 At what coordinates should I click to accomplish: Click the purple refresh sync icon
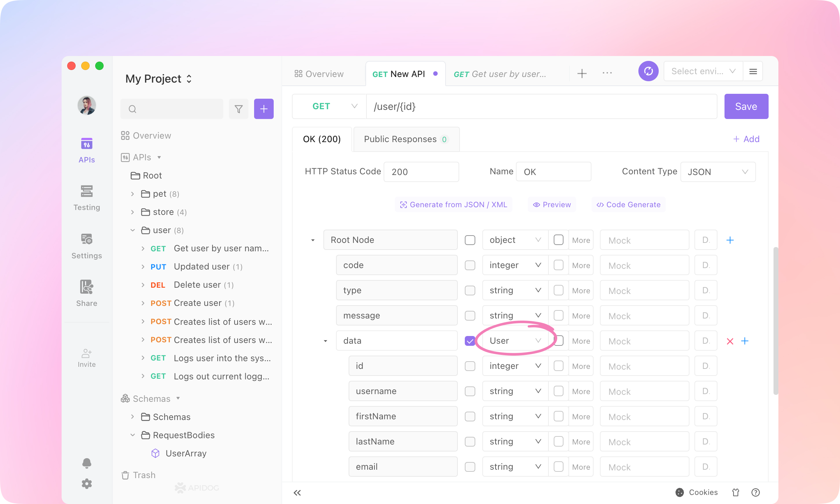click(x=648, y=71)
